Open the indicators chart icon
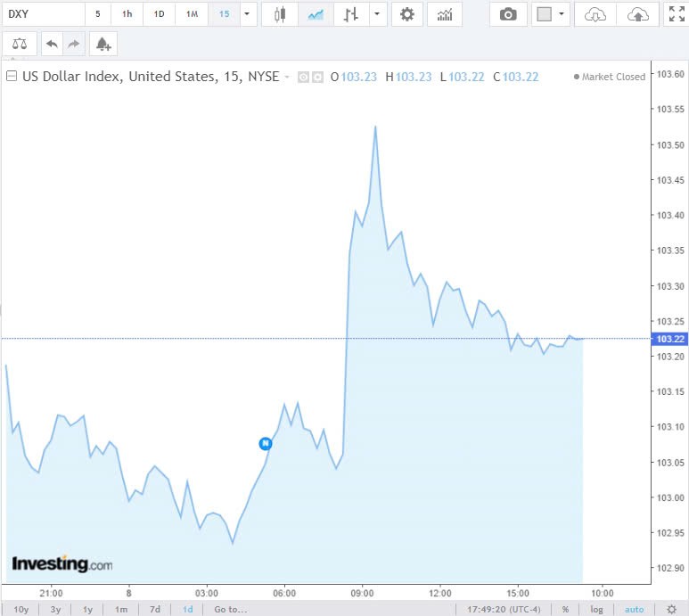Viewport: 689px width, 616px height. tap(444, 14)
